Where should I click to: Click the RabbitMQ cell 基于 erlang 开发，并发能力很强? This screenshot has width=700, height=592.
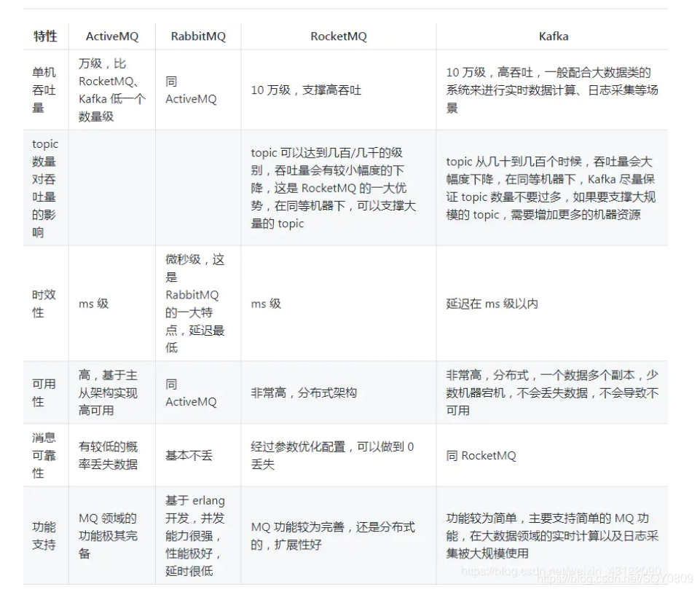tap(194, 535)
